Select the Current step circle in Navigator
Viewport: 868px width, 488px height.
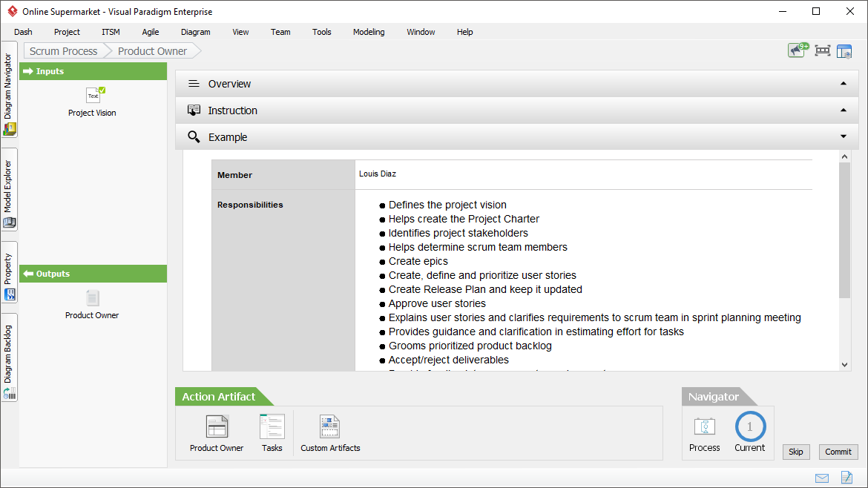(750, 426)
